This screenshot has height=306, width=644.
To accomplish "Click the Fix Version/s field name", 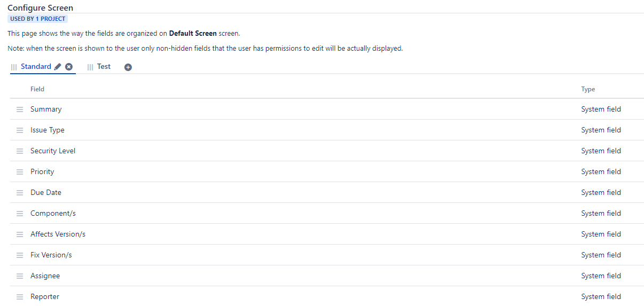I will (x=51, y=255).
